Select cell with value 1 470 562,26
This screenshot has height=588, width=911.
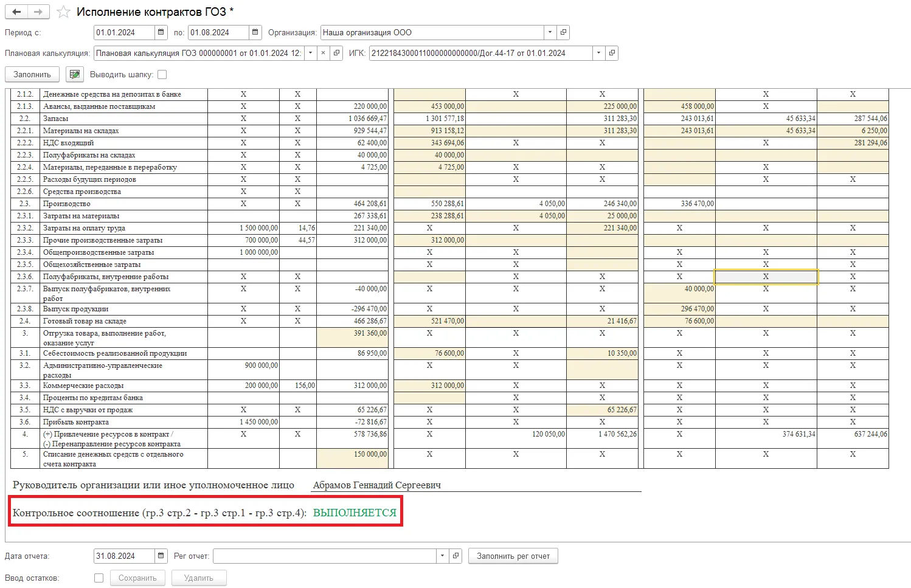(602, 438)
